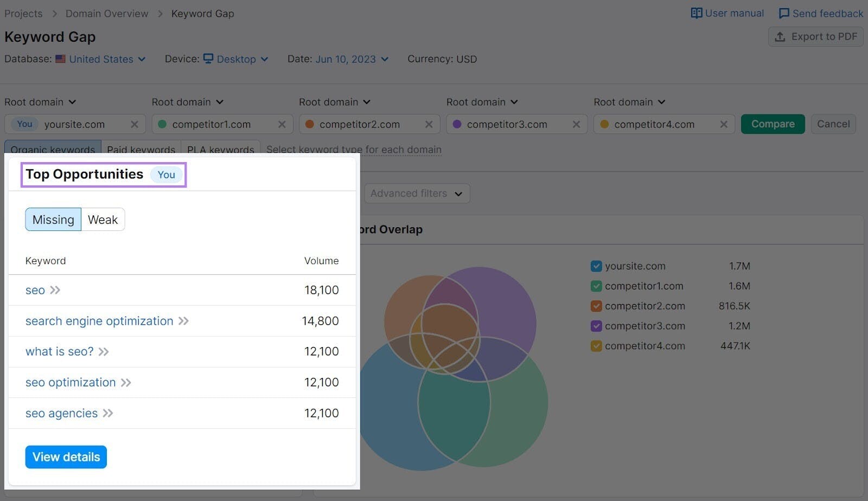Screen dimensions: 868x501
Task: Toggle competitor2.com checkbox in legend
Action: click(596, 306)
